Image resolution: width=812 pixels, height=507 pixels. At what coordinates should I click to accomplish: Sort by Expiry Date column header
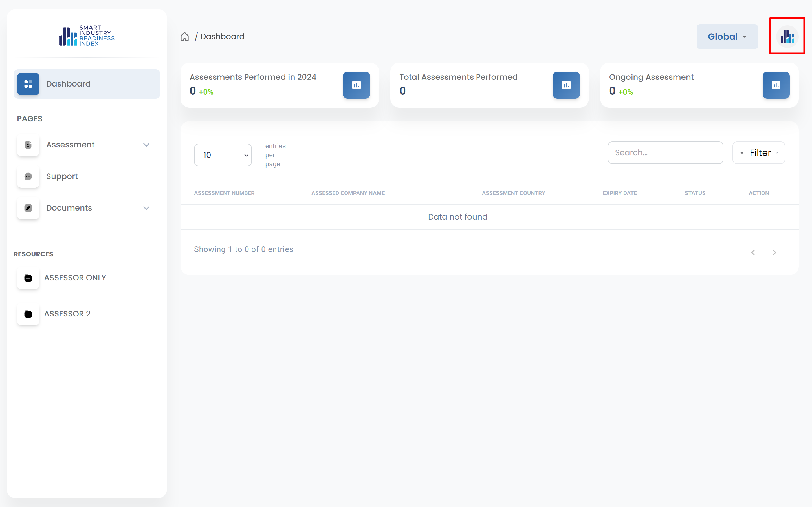pyautogui.click(x=620, y=193)
